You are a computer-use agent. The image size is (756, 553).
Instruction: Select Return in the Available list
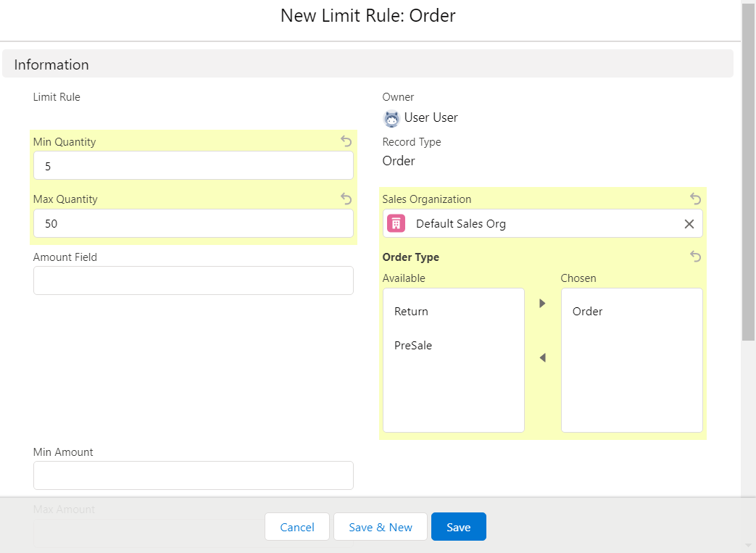[411, 311]
